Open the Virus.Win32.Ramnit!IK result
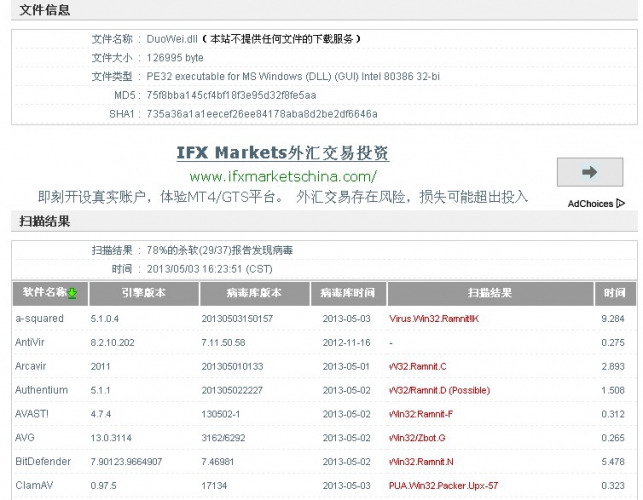643x500 pixels. [x=434, y=319]
